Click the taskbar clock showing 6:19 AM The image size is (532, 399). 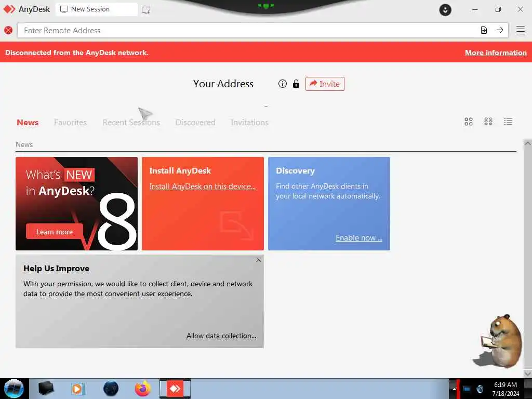tap(506, 389)
